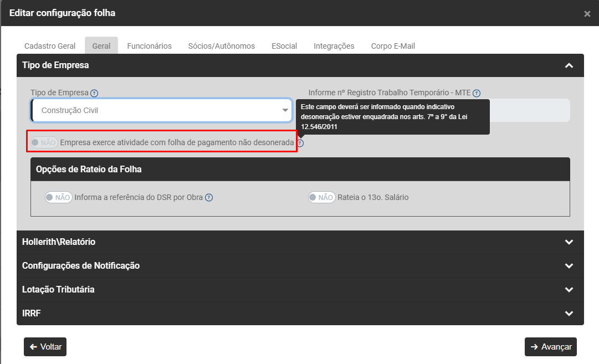Click help icon next to Tipo de Empresa label
This screenshot has width=599, height=364.
[94, 93]
